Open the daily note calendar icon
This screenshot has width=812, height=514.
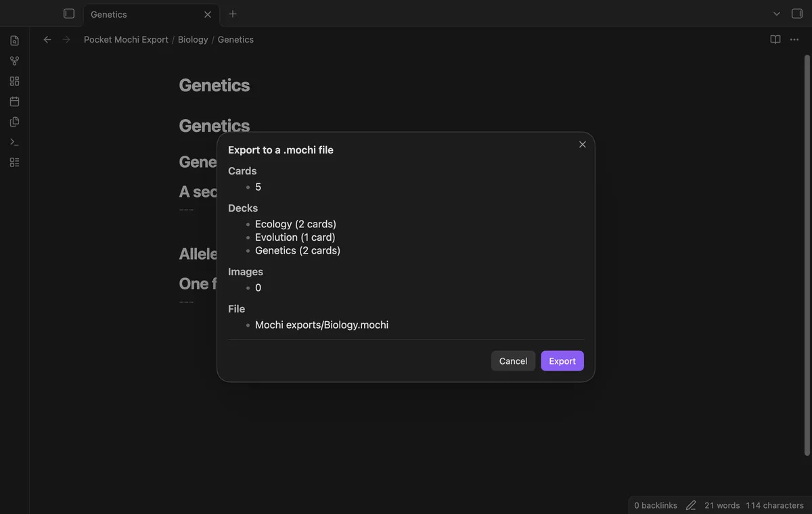[x=14, y=101]
